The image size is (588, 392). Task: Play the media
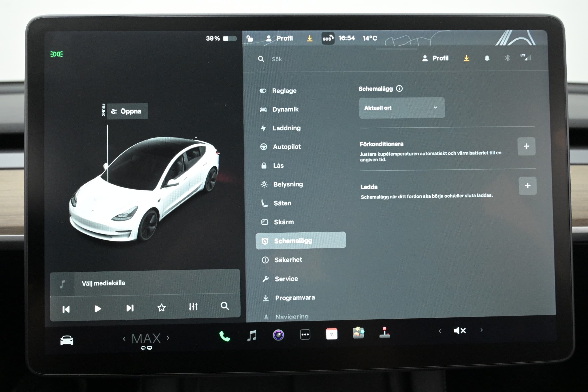click(98, 309)
